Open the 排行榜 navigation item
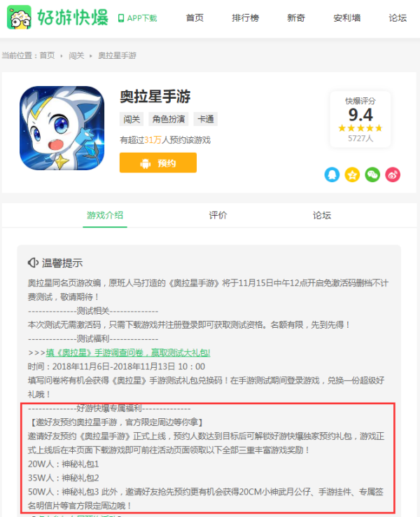The height and width of the screenshot is (517, 420). [246, 18]
